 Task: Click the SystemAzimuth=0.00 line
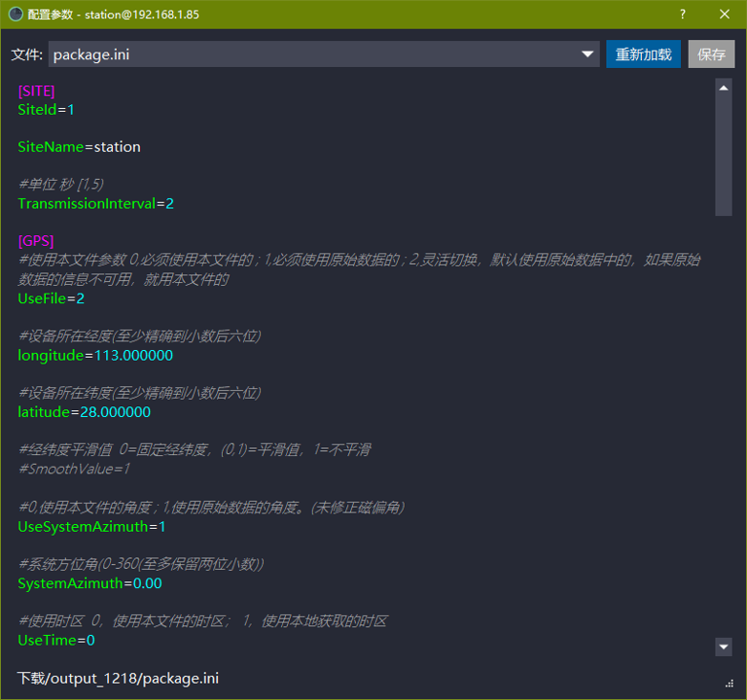tap(89, 583)
